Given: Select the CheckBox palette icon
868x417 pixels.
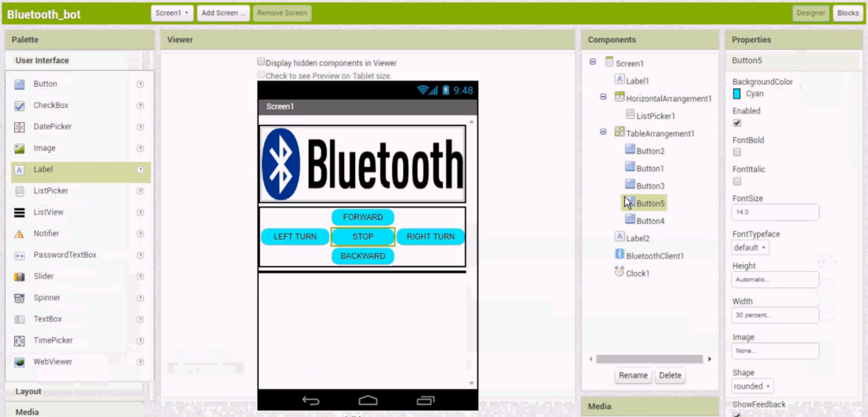Looking at the screenshot, I should [x=20, y=106].
